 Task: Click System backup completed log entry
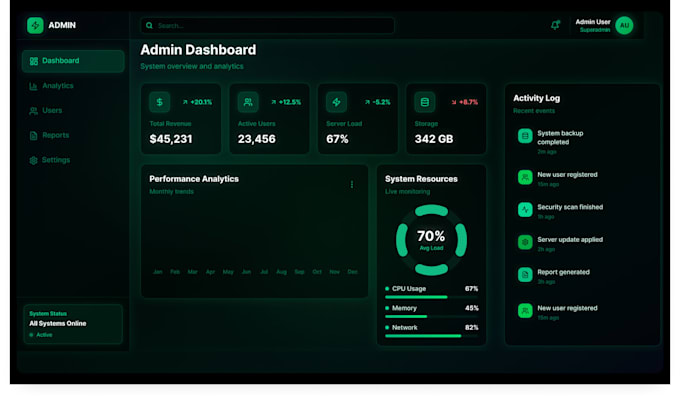(x=582, y=142)
